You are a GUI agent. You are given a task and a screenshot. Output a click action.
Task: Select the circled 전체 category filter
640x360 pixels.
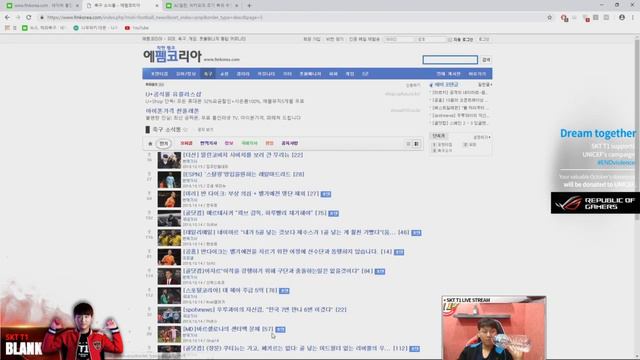coord(164,144)
